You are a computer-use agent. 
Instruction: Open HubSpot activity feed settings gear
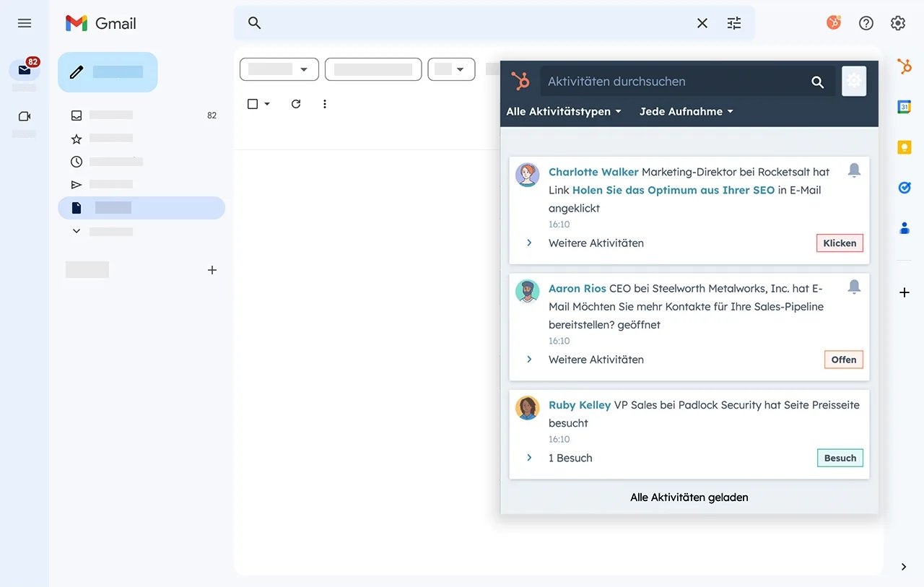click(853, 81)
